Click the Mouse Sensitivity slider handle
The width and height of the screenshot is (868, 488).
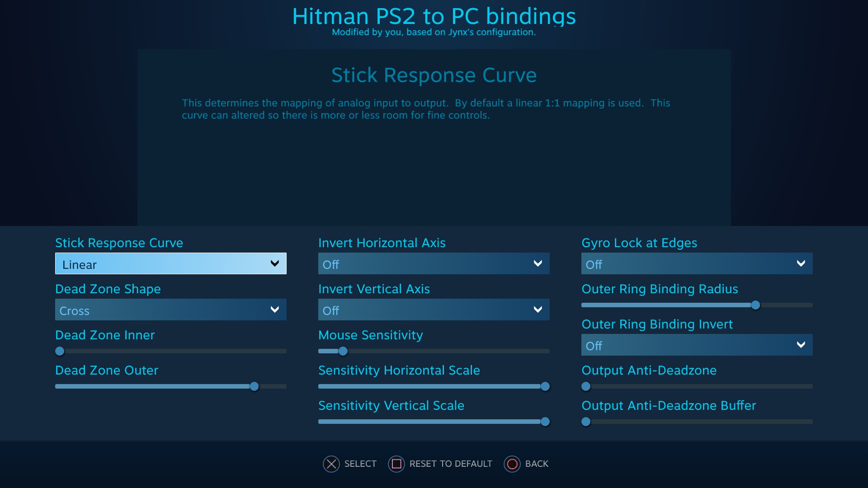coord(343,351)
